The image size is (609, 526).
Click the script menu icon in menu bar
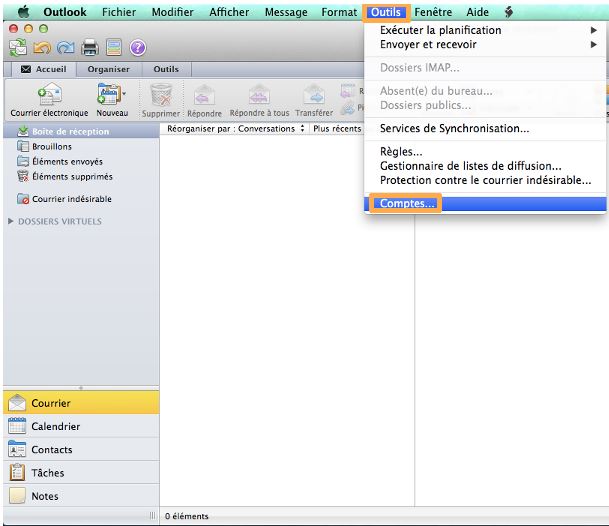(509, 12)
